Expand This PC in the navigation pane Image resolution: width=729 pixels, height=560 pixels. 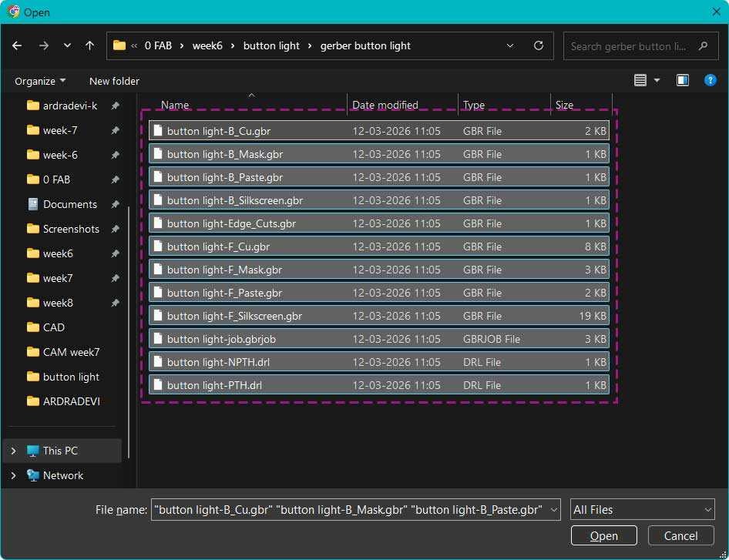point(13,450)
